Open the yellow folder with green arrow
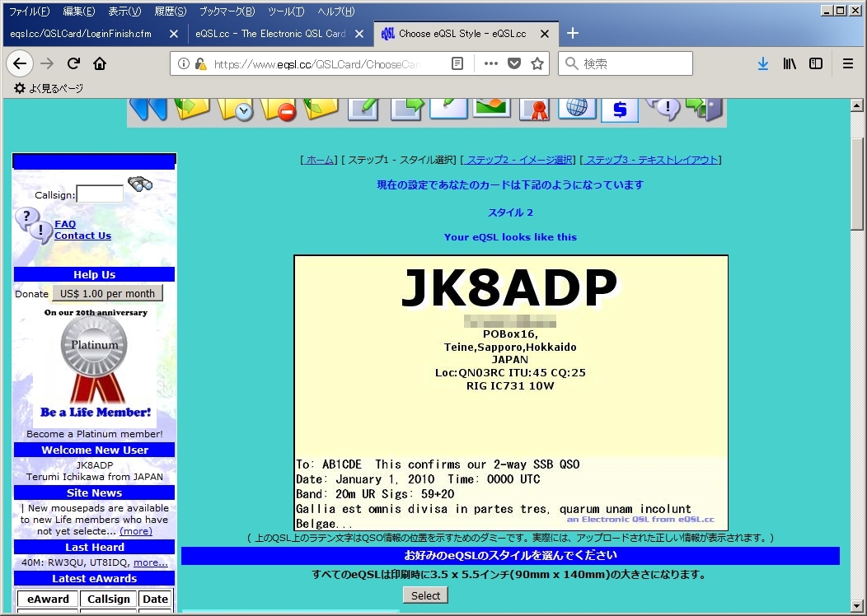Image resolution: width=867 pixels, height=616 pixels. click(x=192, y=108)
